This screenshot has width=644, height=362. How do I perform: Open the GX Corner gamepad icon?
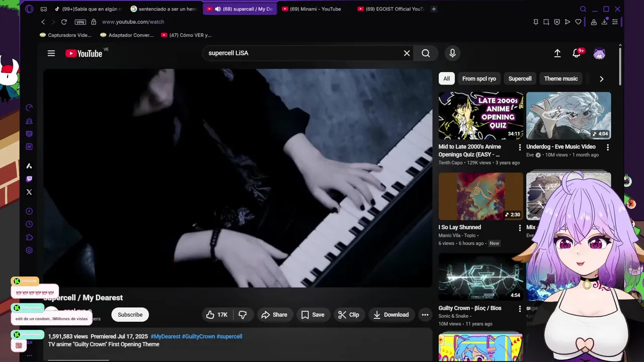(44, 9)
